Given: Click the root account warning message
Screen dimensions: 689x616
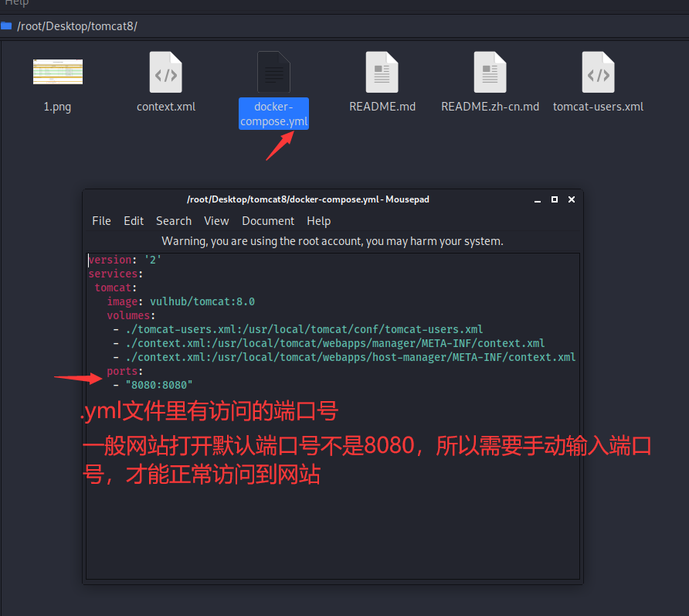Looking at the screenshot, I should (332, 241).
